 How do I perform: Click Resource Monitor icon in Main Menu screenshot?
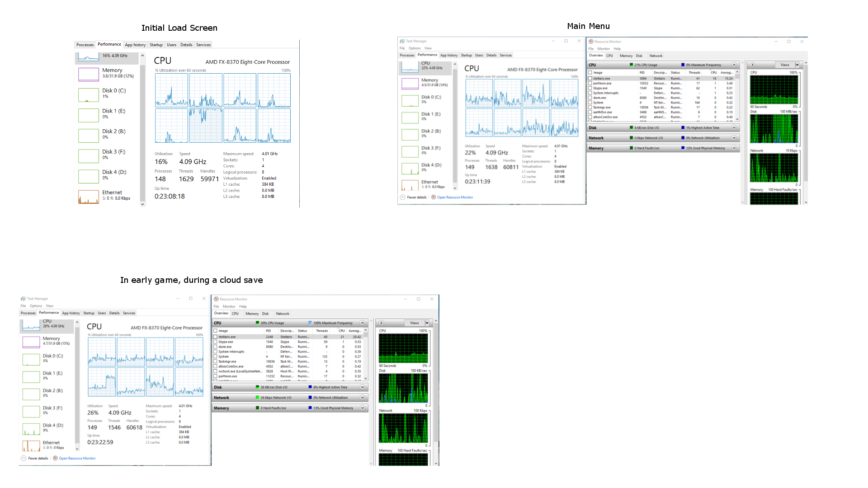click(591, 42)
